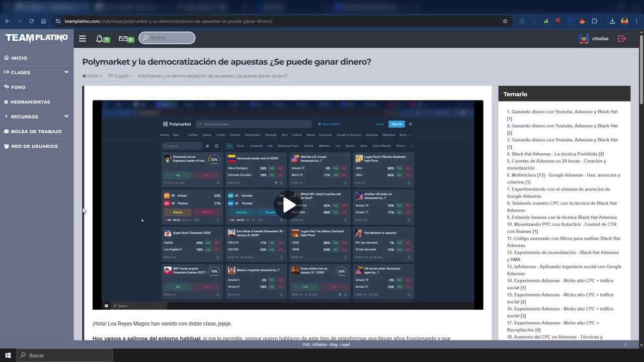Viewport: 644px width, 362px height.
Task: Open the FAQ footer link
Action: tap(306, 345)
